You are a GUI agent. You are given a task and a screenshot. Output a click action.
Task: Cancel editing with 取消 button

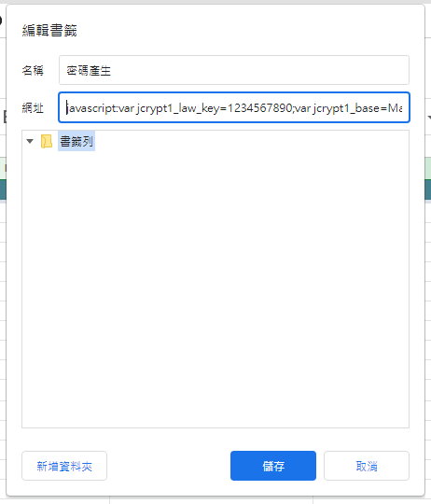click(x=367, y=466)
